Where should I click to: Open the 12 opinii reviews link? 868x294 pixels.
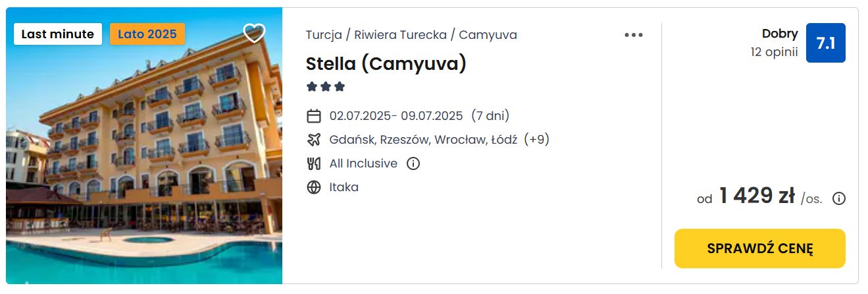pyautogui.click(x=774, y=51)
